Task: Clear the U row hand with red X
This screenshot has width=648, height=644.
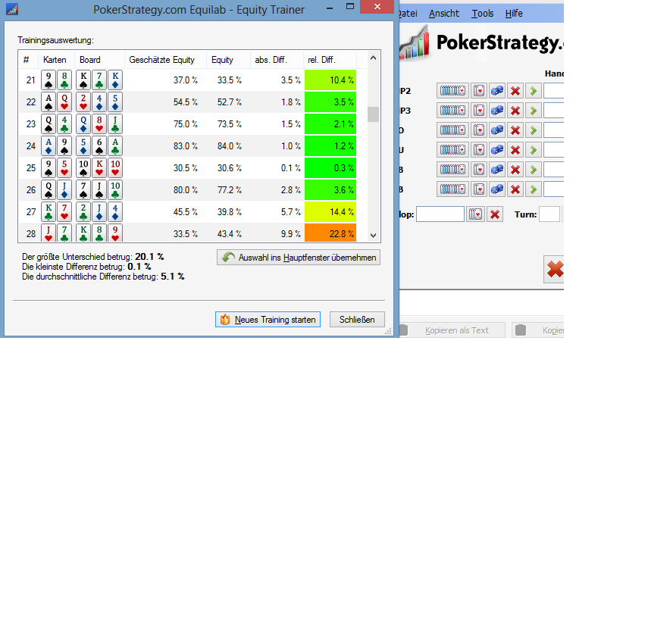Action: (x=515, y=149)
